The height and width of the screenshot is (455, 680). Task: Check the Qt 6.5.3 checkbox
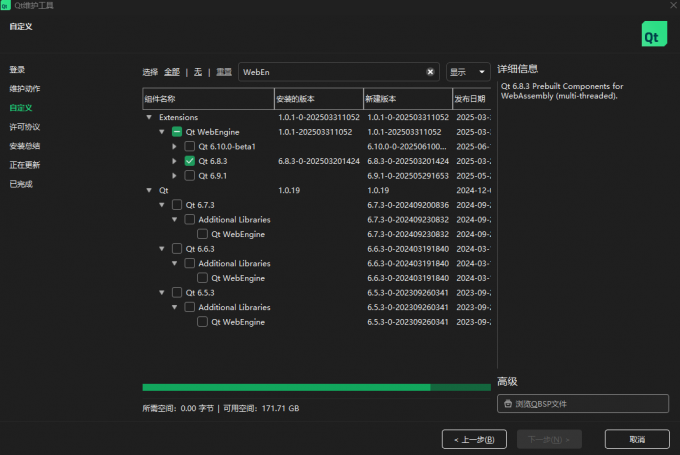(x=177, y=292)
